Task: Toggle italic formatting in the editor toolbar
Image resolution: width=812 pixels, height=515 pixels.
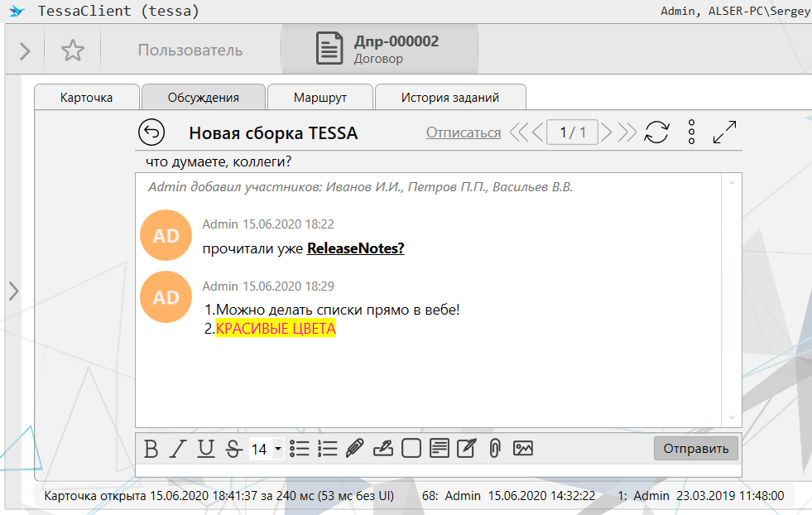Action: pos(178,449)
